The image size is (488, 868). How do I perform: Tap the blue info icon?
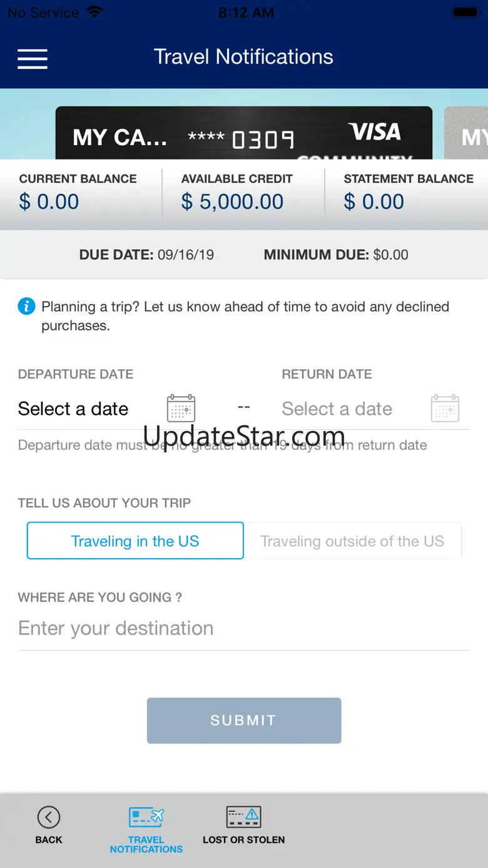[26, 307]
